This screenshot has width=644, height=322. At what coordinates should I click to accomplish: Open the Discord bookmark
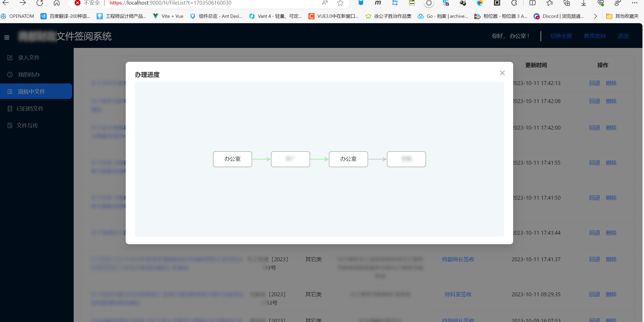tap(559, 16)
